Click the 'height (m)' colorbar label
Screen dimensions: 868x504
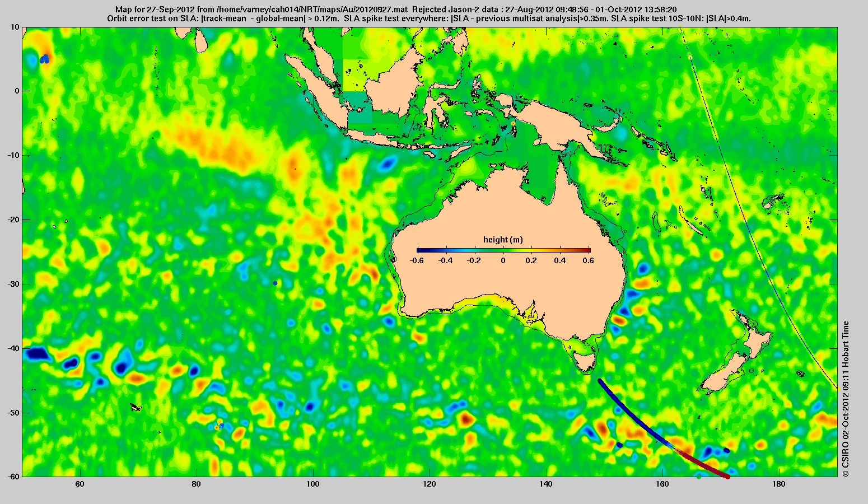pos(503,240)
